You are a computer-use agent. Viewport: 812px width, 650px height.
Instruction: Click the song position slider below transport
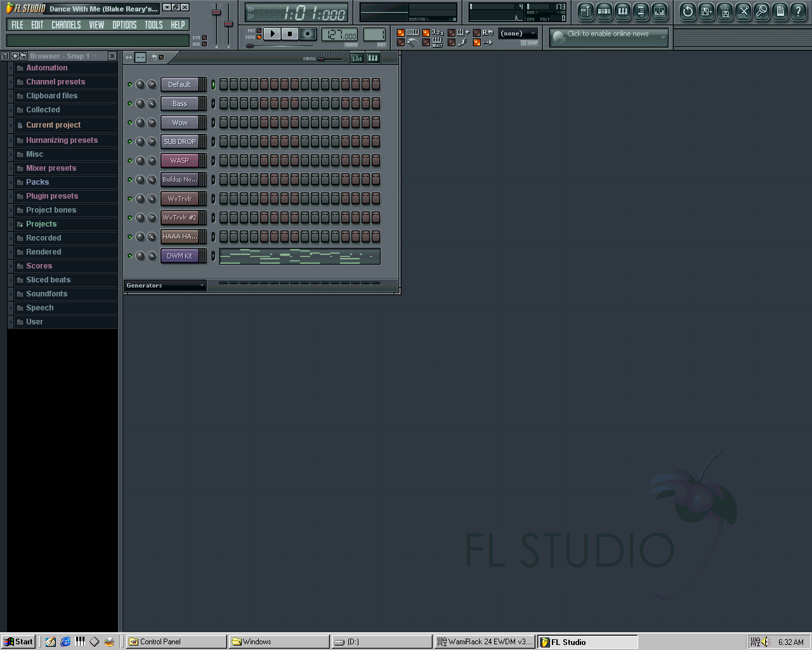[280, 46]
